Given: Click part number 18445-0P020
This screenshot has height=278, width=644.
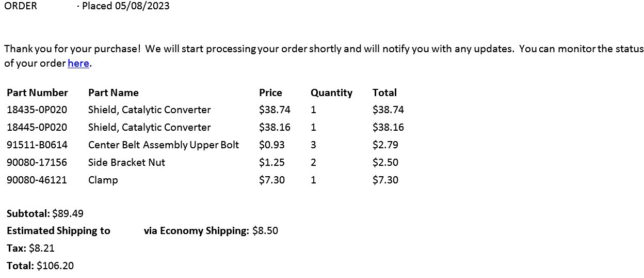Looking at the screenshot, I should click(x=37, y=127).
